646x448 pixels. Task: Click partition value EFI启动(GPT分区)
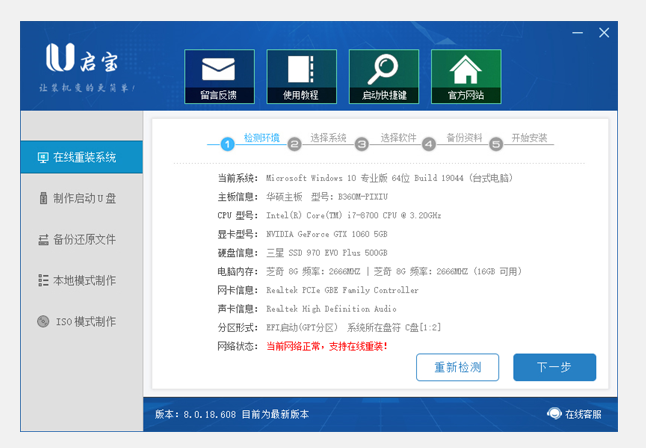(302, 328)
